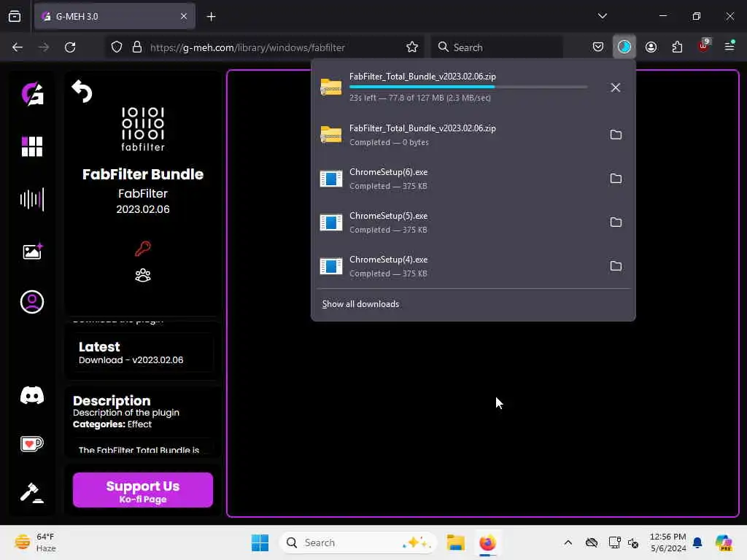Click the red key icon

tap(142, 248)
